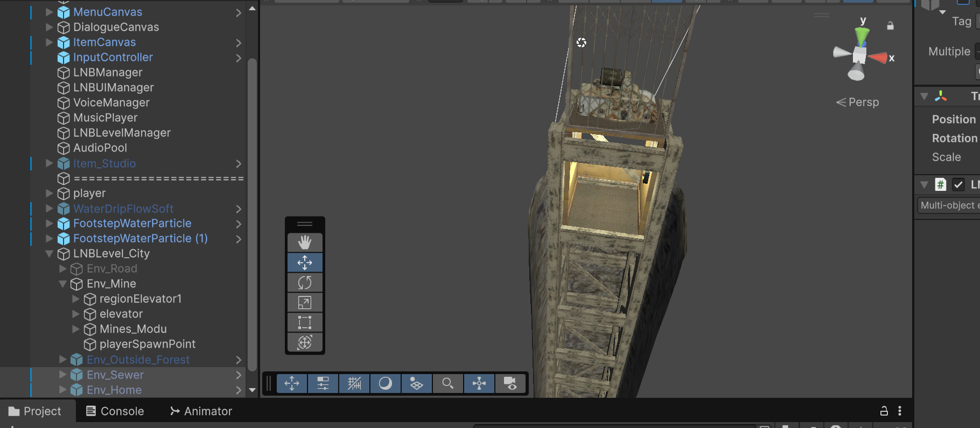The image size is (980, 428).
Task: Toggle the bottom panel lock icon
Action: point(884,411)
